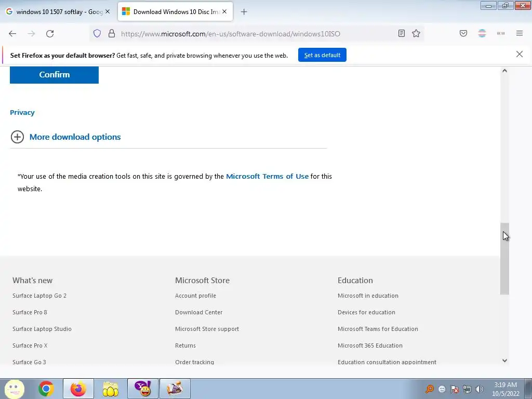Image resolution: width=532 pixels, height=399 pixels.
Task: Click the Education footer heading
Action: 355,280
